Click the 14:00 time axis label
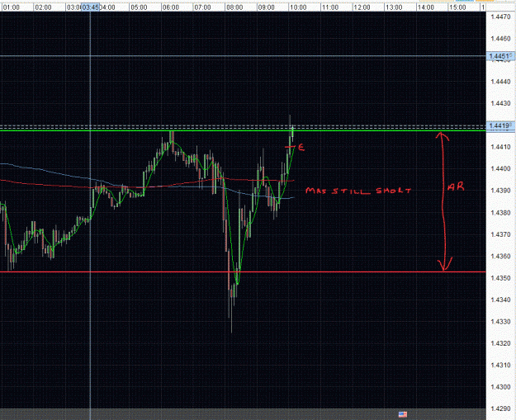This screenshot has width=516, height=420. [426, 7]
